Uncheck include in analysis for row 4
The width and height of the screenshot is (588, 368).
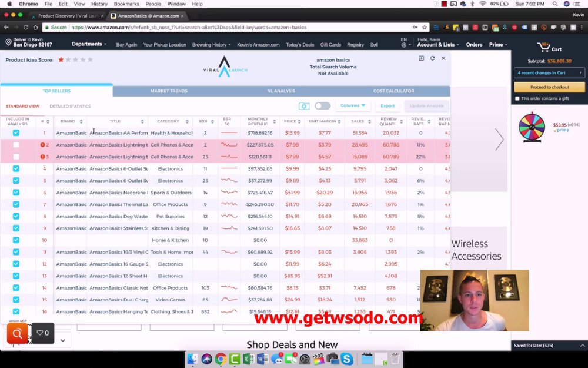point(16,168)
